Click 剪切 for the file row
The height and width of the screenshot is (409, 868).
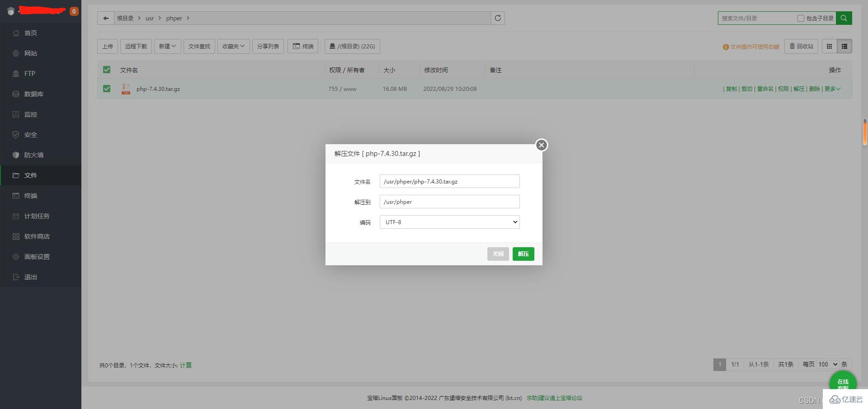click(747, 89)
